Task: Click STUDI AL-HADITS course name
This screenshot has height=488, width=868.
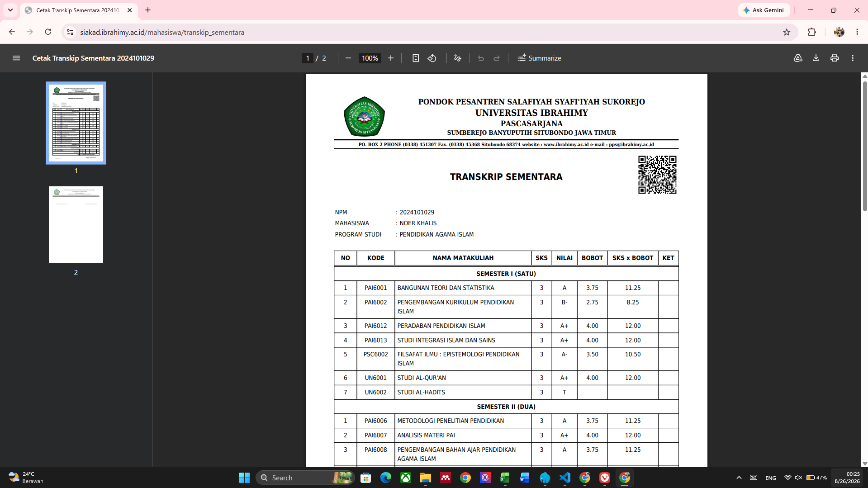Action: tap(421, 392)
